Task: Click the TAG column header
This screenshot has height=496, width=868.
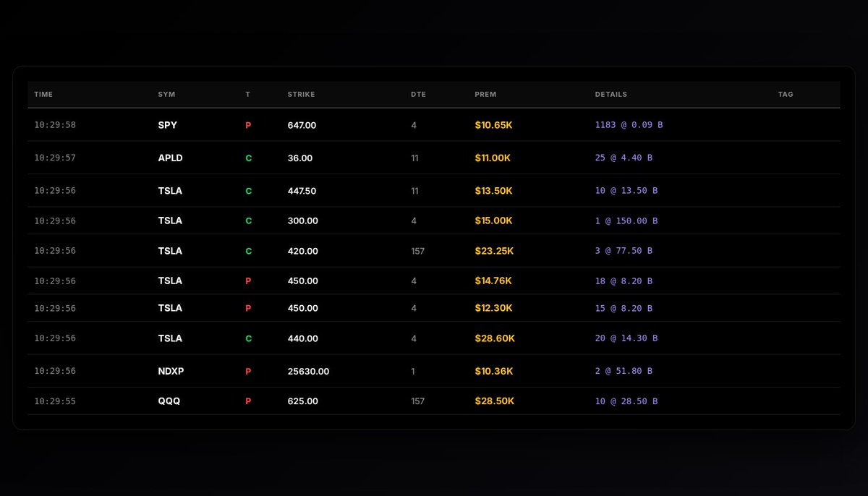Action: click(x=786, y=94)
